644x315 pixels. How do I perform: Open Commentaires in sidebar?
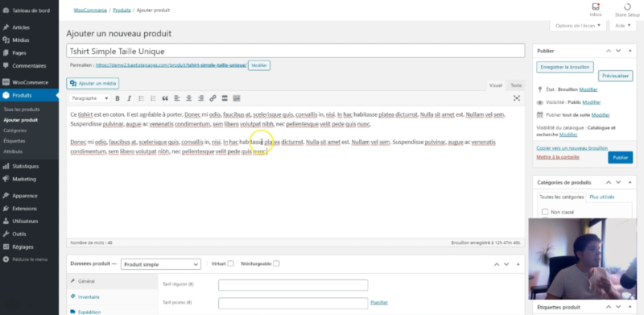[x=29, y=66]
